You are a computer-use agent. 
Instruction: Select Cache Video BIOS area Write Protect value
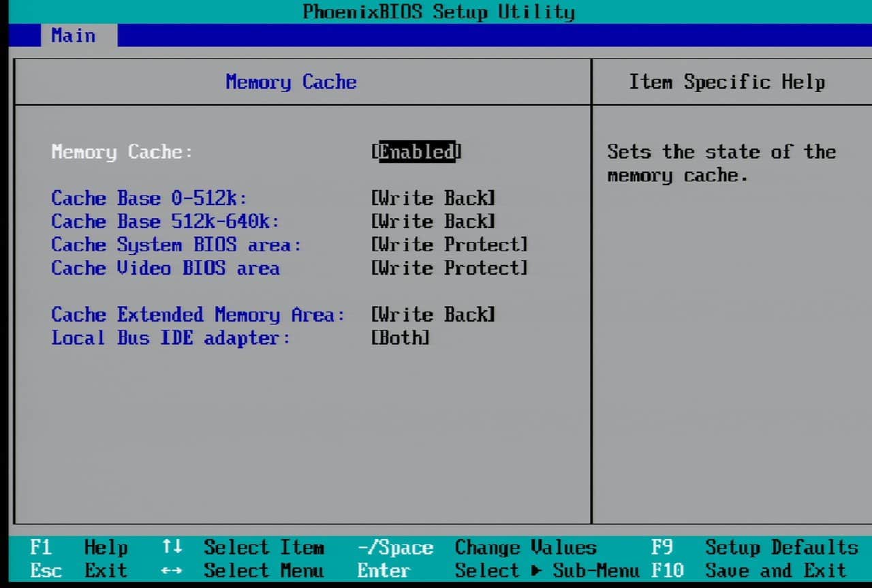(x=450, y=268)
